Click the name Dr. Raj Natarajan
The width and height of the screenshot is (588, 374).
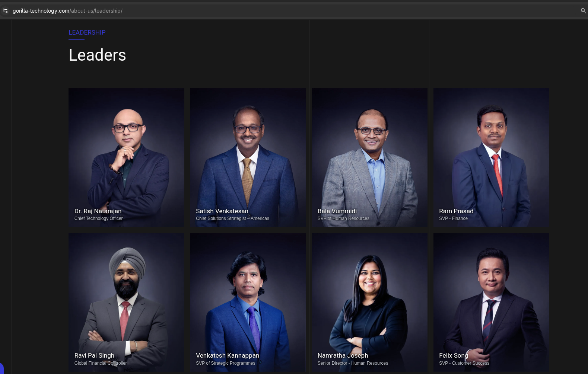[x=98, y=211]
